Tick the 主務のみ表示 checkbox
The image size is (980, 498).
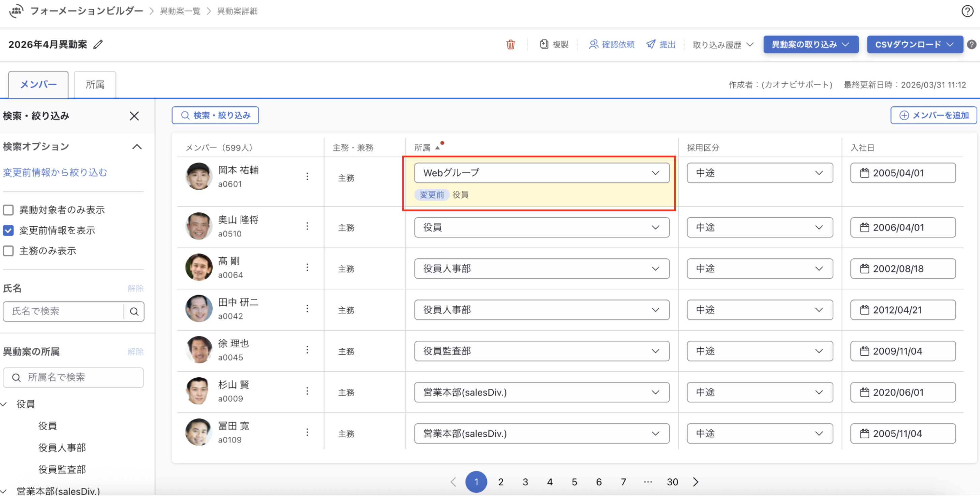click(x=8, y=251)
